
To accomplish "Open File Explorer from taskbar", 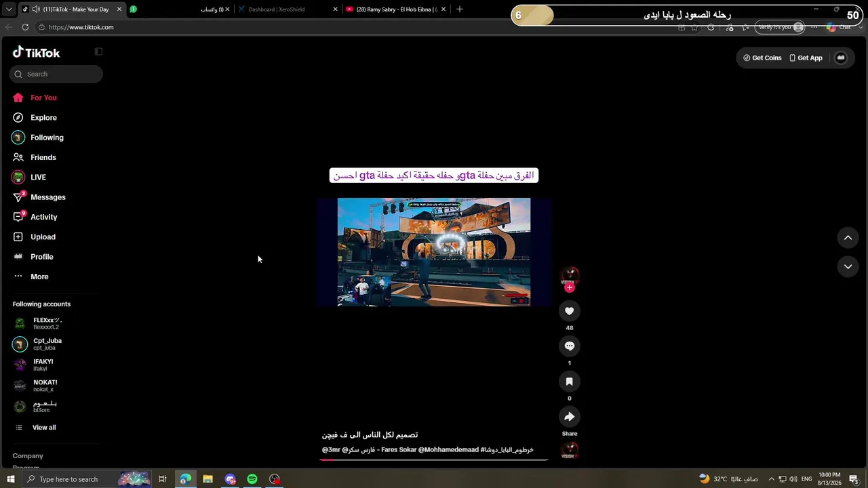I will point(208,479).
